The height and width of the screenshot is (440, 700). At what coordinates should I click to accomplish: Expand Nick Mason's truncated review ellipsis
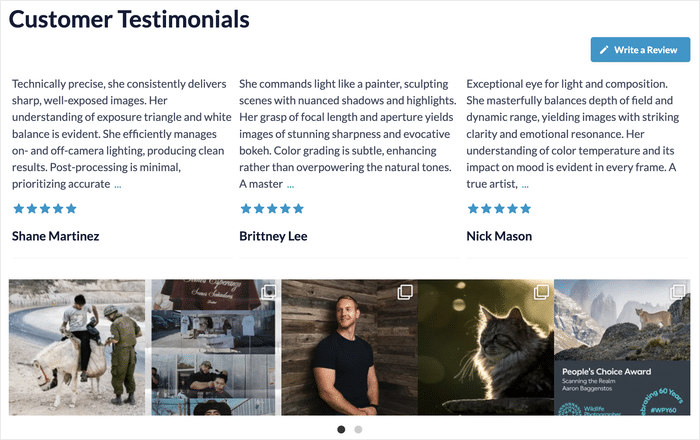pyautogui.click(x=525, y=185)
